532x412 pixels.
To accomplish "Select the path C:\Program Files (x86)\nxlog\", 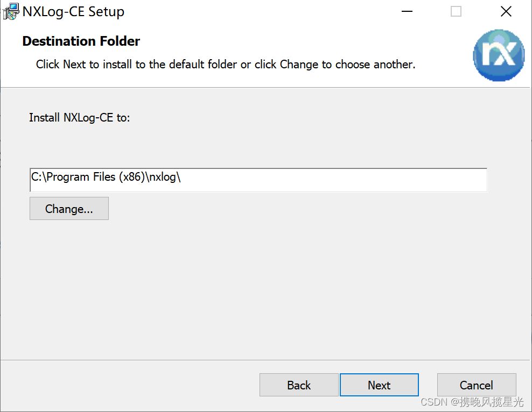I will tap(104, 176).
